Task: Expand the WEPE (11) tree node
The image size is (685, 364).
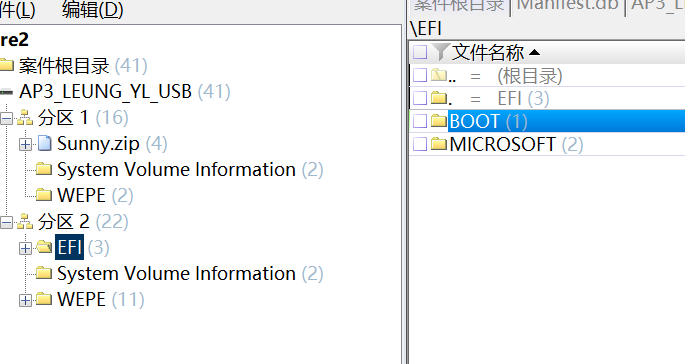Action: (x=25, y=300)
